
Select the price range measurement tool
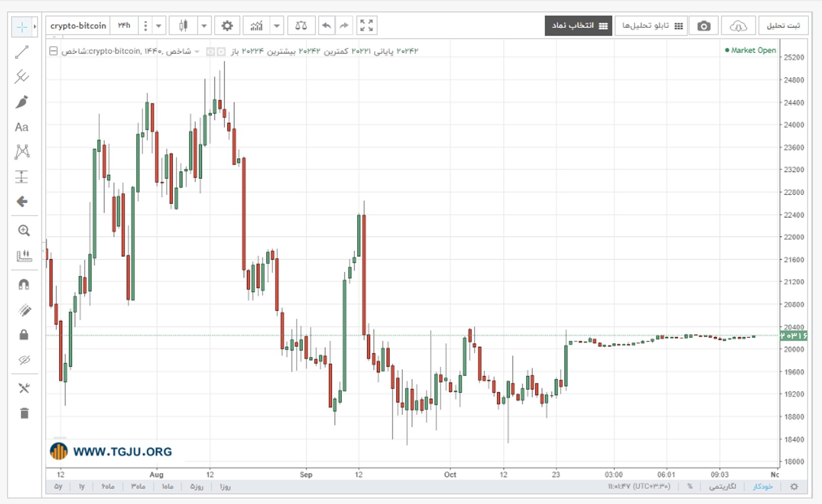pyautogui.click(x=22, y=177)
